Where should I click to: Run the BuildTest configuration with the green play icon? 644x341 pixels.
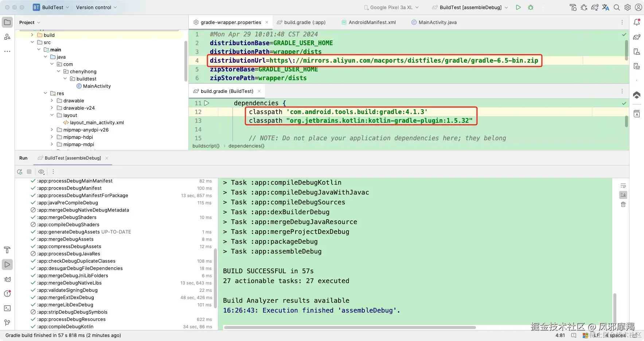point(518,7)
